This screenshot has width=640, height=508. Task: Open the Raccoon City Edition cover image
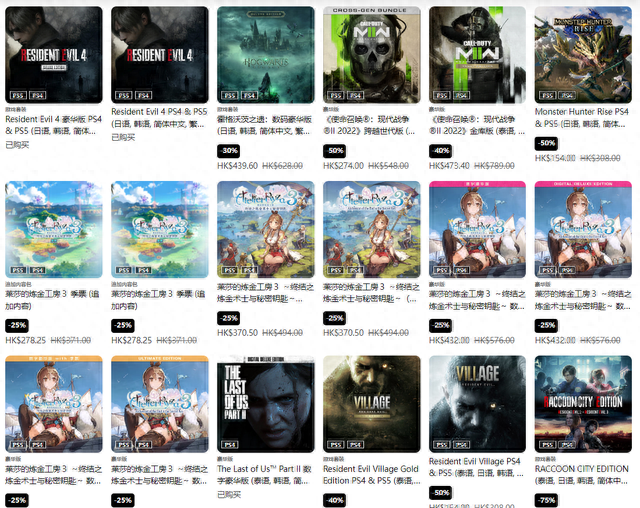pyautogui.click(x=583, y=404)
